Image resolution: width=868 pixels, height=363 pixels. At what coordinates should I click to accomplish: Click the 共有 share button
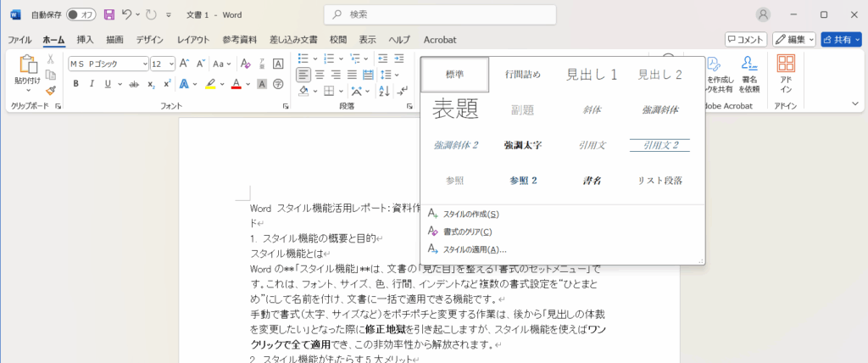point(841,39)
